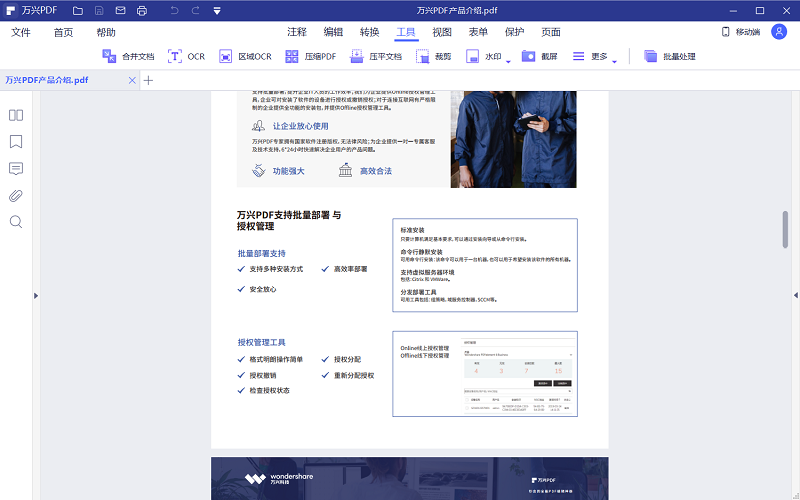Click the photo of two workers
The image size is (800, 500).
click(x=513, y=139)
